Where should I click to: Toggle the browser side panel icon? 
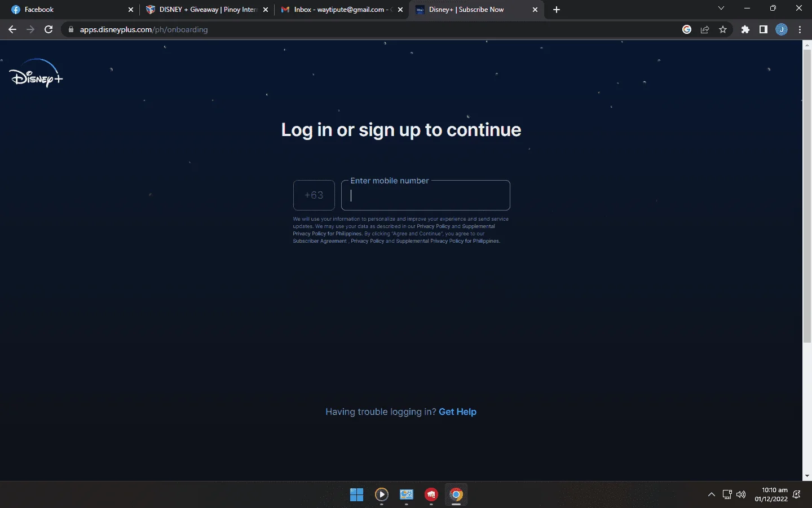[x=764, y=29]
